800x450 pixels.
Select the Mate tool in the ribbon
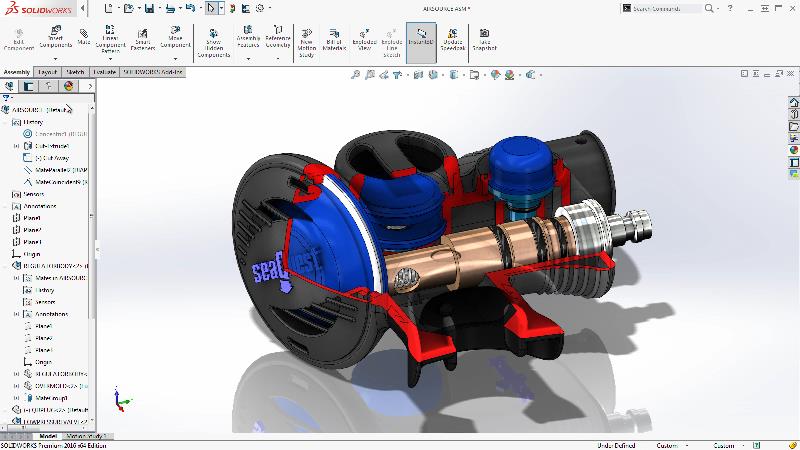click(x=84, y=36)
